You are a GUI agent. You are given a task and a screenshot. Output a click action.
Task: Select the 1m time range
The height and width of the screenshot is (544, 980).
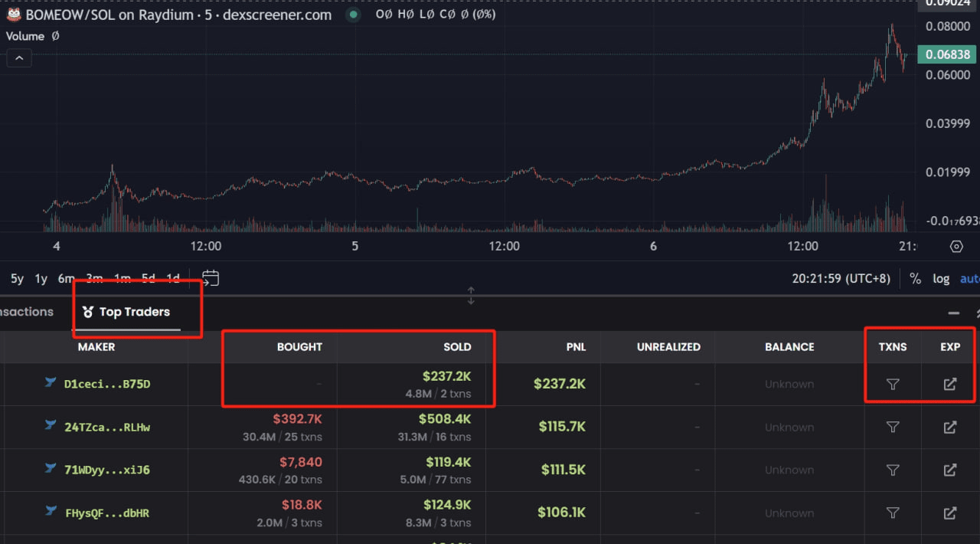point(122,279)
